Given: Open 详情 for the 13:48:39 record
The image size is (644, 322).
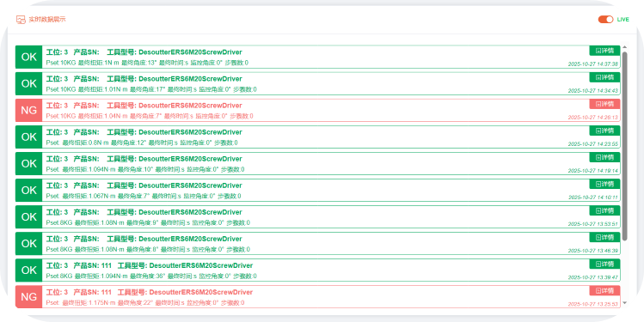Looking at the screenshot, I should [604, 237].
